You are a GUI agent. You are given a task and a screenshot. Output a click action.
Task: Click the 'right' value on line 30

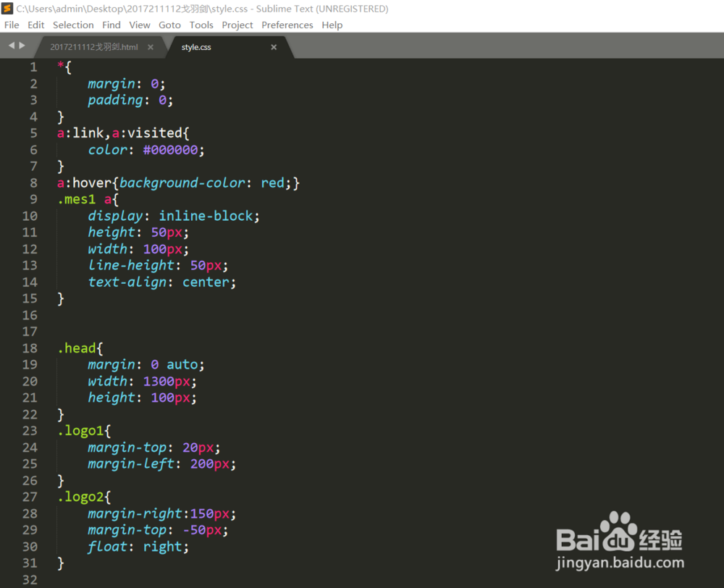click(x=162, y=547)
